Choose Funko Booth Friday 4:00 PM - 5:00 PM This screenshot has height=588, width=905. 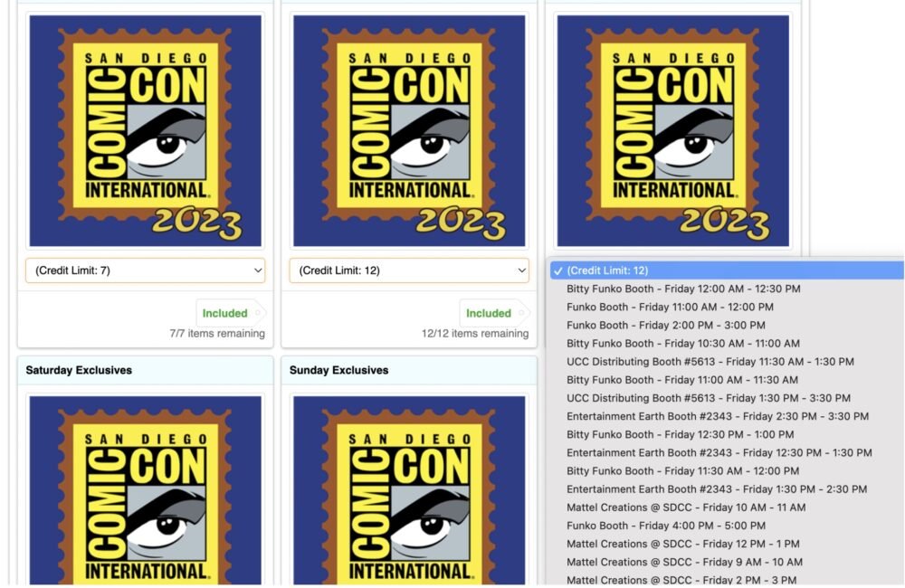tap(665, 526)
